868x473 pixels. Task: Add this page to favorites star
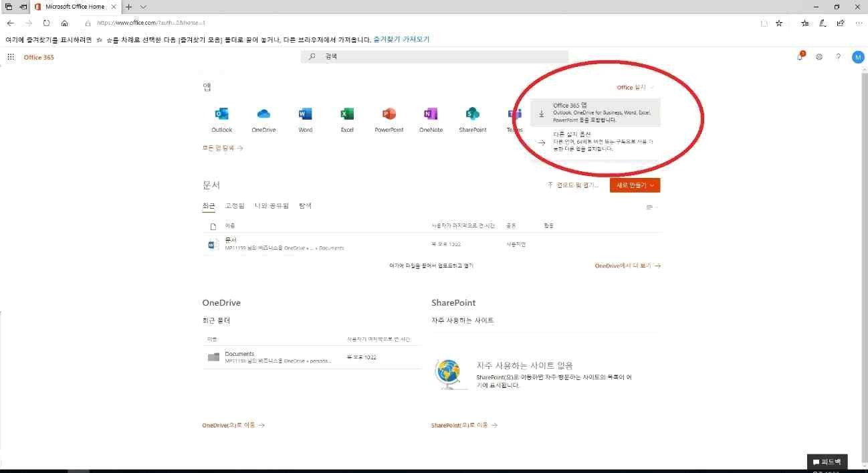click(779, 23)
